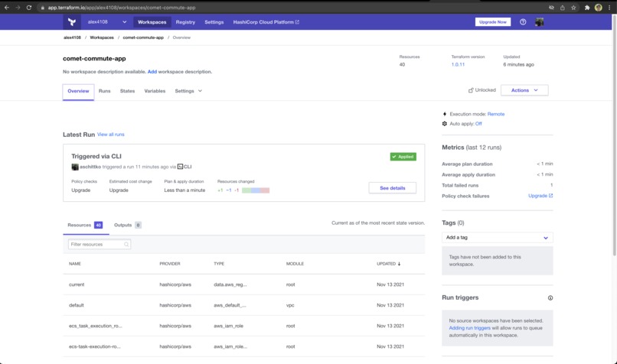This screenshot has height=364, width=617.
Task: Click the auto apply gear icon
Action: pos(445,123)
